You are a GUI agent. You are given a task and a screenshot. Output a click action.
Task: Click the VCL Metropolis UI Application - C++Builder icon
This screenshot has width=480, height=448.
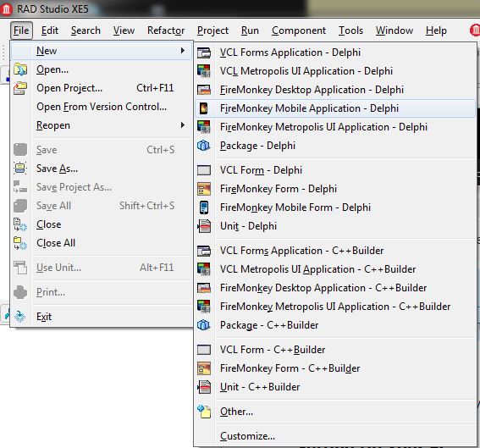[204, 269]
